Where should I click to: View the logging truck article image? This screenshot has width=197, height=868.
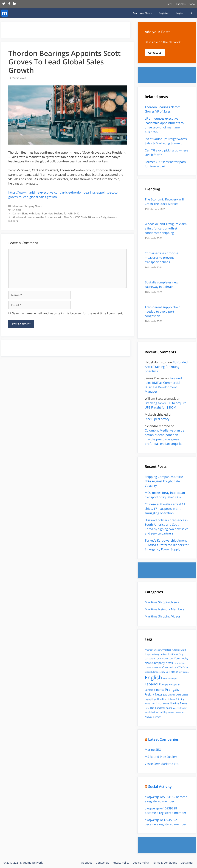tap(67, 115)
